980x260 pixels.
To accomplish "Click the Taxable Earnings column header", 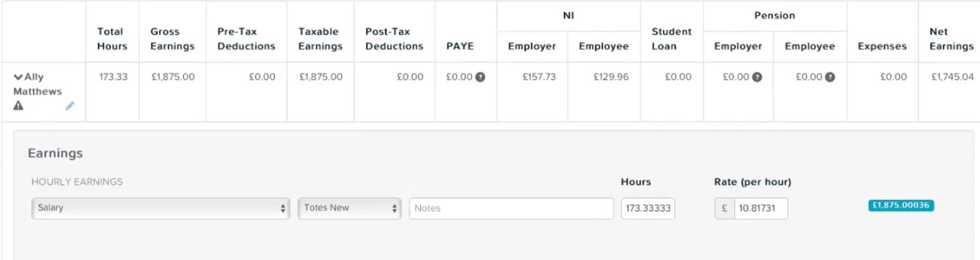I will click(x=320, y=39).
